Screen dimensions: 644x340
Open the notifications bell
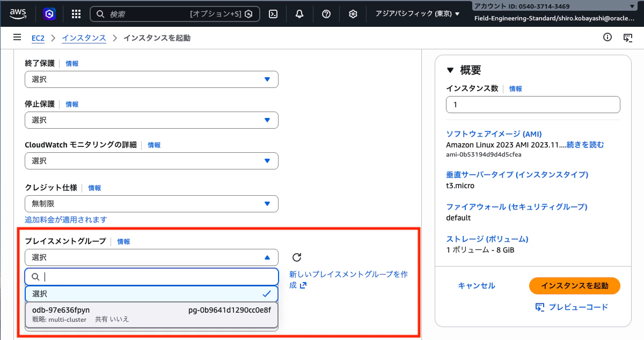[299, 14]
